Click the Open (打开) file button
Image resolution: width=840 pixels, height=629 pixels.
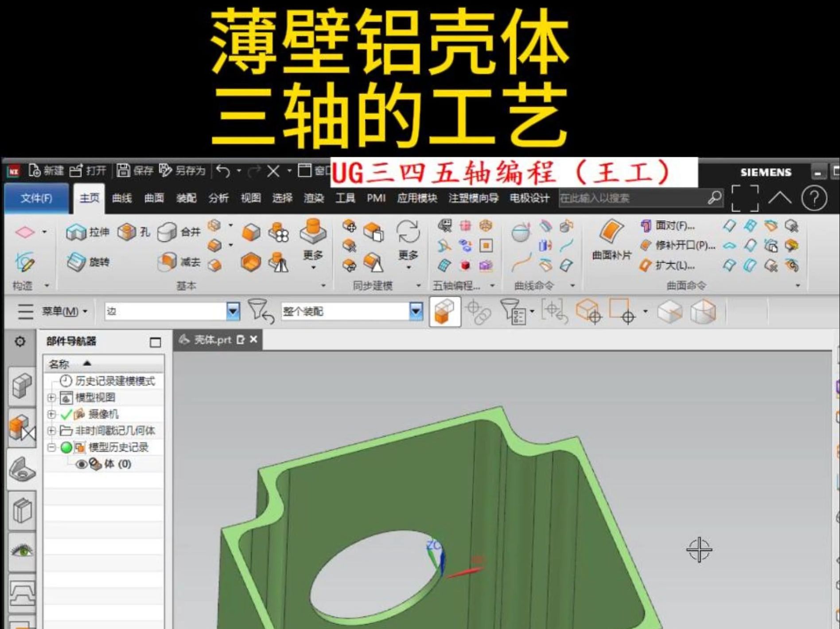pyautogui.click(x=88, y=171)
